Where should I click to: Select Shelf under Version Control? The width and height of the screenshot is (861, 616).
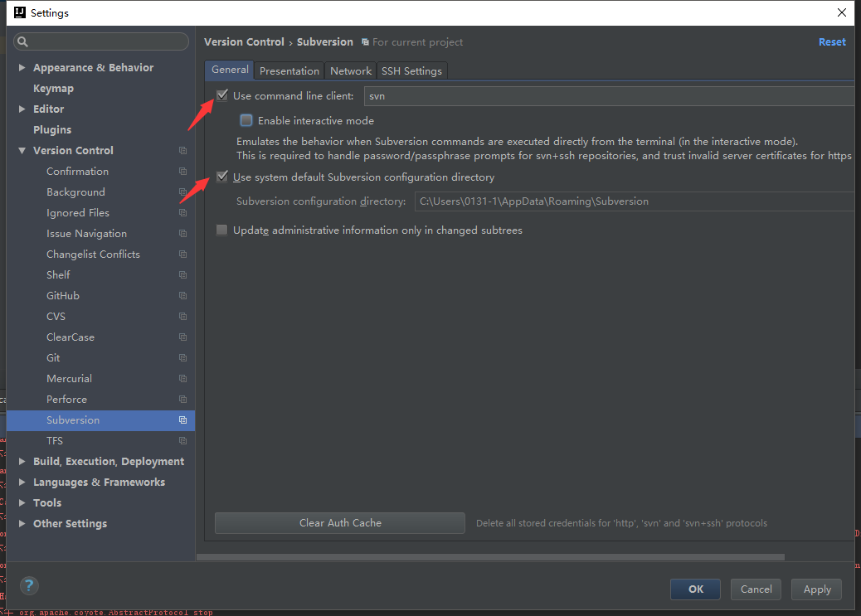tap(58, 275)
